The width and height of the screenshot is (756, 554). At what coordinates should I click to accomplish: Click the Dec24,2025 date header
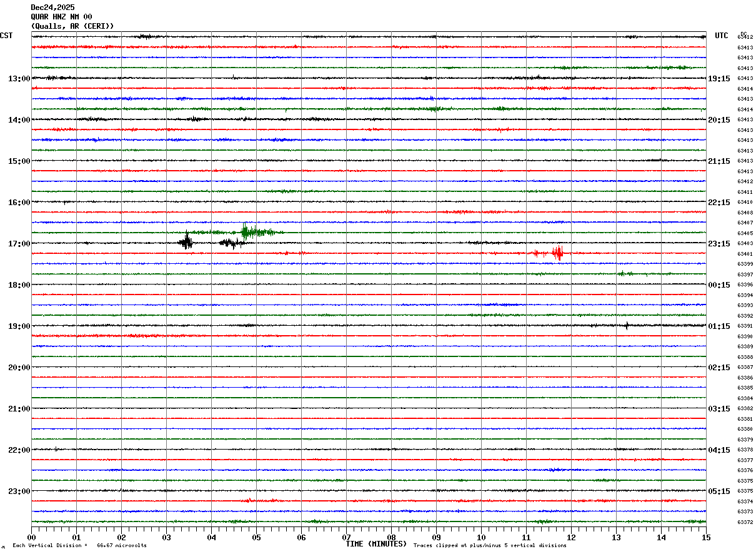(x=52, y=8)
